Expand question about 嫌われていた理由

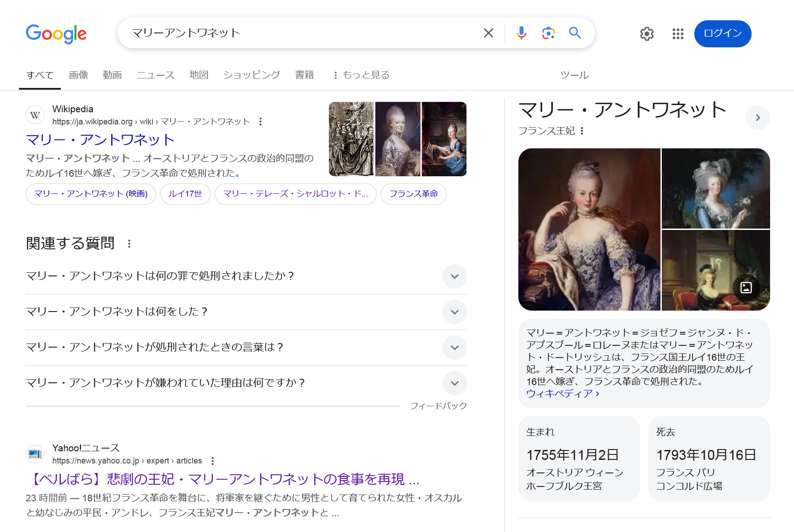coord(454,383)
